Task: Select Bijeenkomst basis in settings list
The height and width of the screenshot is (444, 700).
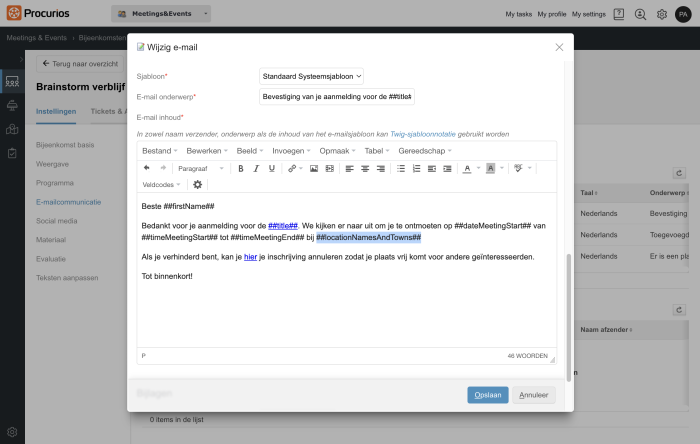Action: click(65, 145)
